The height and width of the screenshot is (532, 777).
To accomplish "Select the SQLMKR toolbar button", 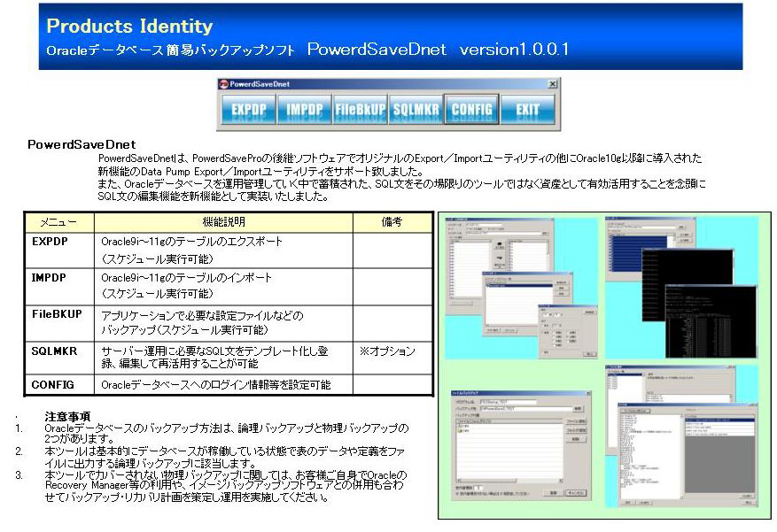I will 416,109.
